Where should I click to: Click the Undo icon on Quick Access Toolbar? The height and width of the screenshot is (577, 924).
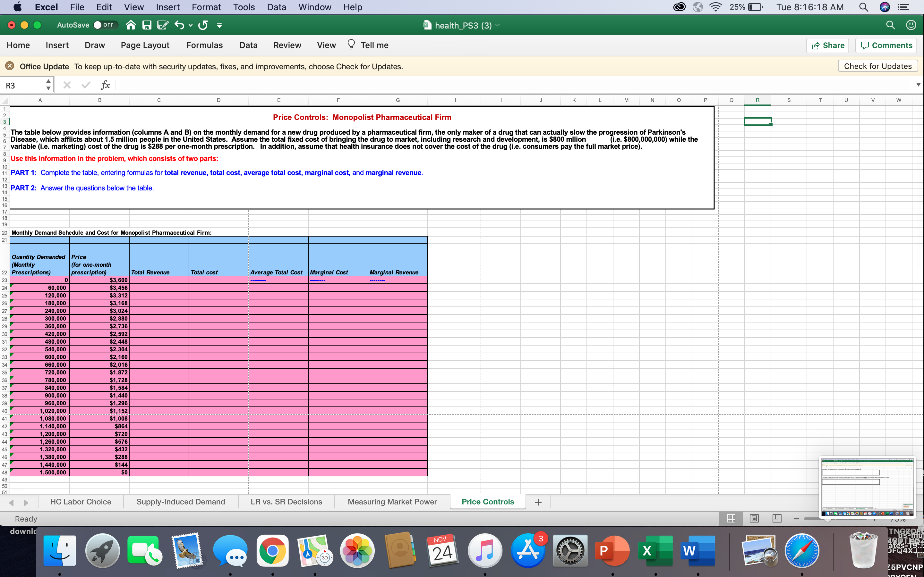179,25
